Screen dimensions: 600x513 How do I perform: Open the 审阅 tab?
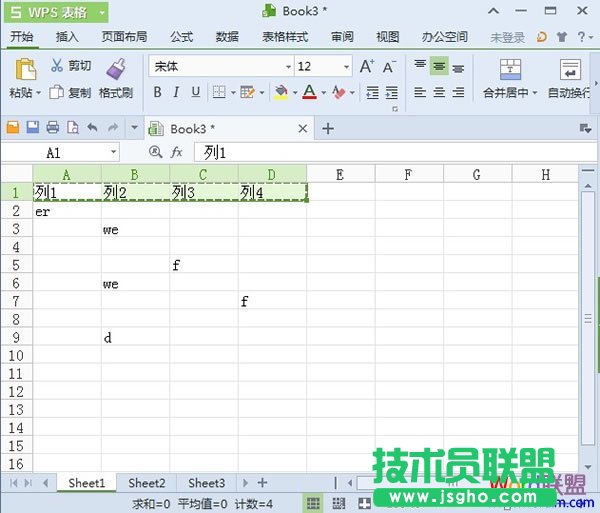click(x=342, y=37)
